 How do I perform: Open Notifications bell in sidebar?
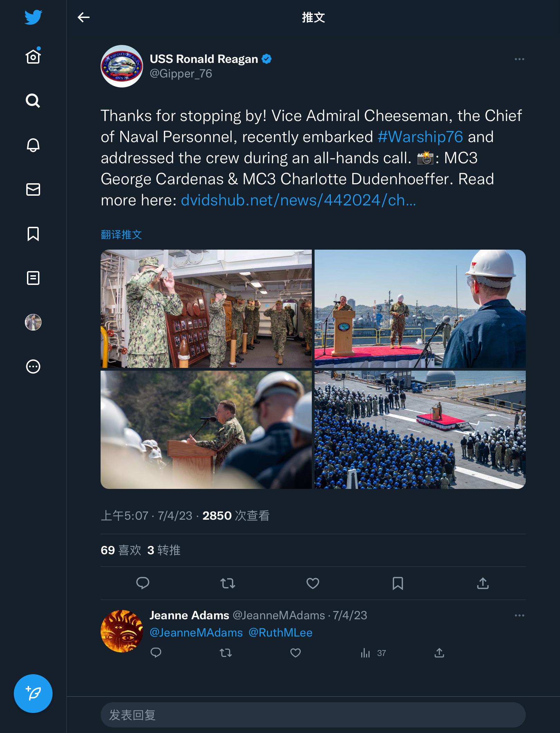(33, 145)
